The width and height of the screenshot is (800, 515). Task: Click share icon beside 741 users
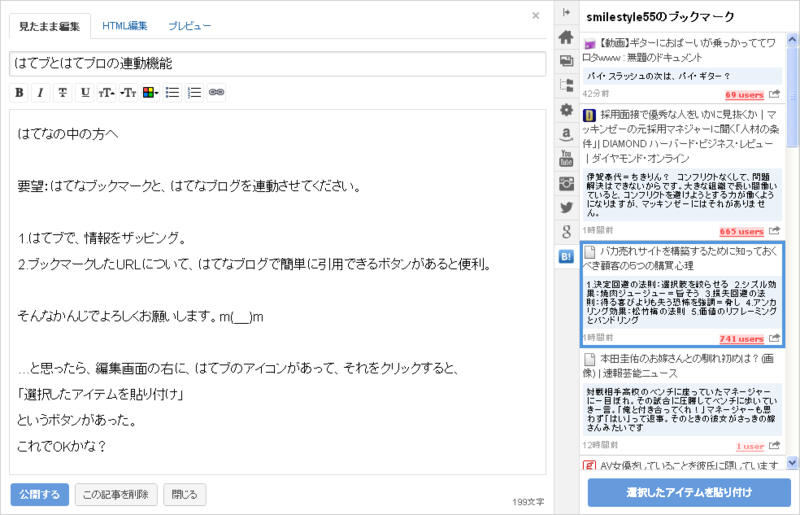click(774, 338)
